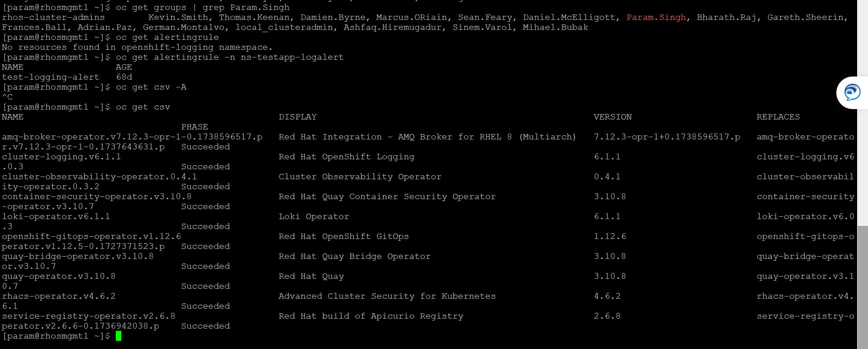Click the vertical scrollbar thumb
Viewport: 868px width, 349px height.
[863, 285]
